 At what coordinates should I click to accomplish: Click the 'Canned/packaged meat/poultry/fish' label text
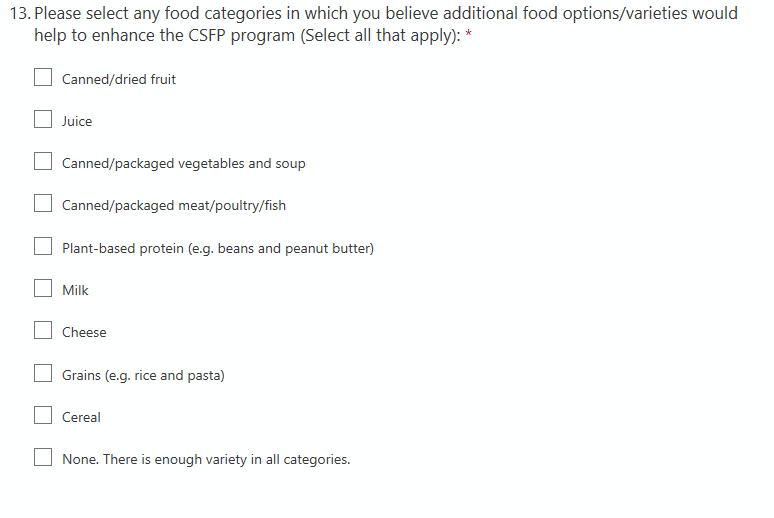point(174,206)
